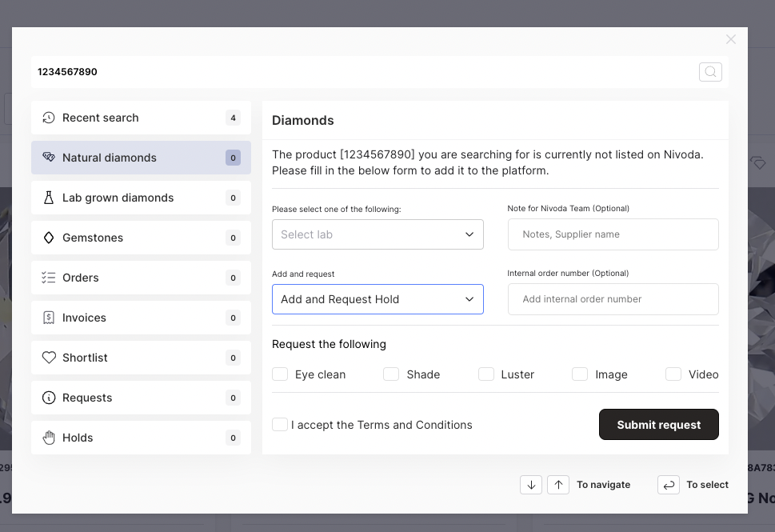Click the Lab grown diamonds flask icon
Viewport: 775px width, 532px height.
(49, 198)
